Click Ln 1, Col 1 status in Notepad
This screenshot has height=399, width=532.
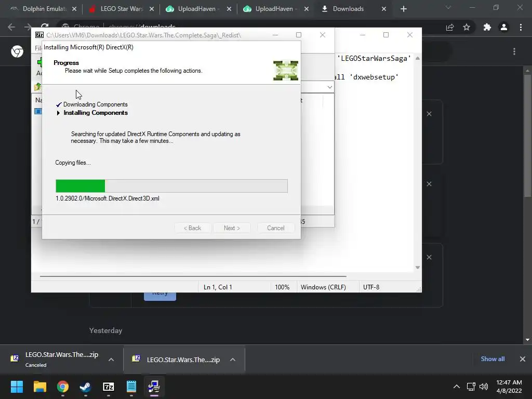pos(218,287)
